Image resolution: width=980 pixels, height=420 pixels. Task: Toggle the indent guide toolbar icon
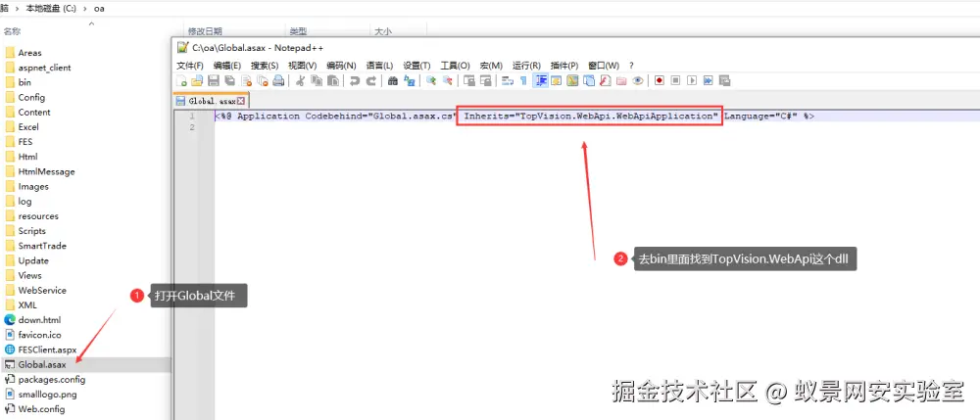[541, 80]
